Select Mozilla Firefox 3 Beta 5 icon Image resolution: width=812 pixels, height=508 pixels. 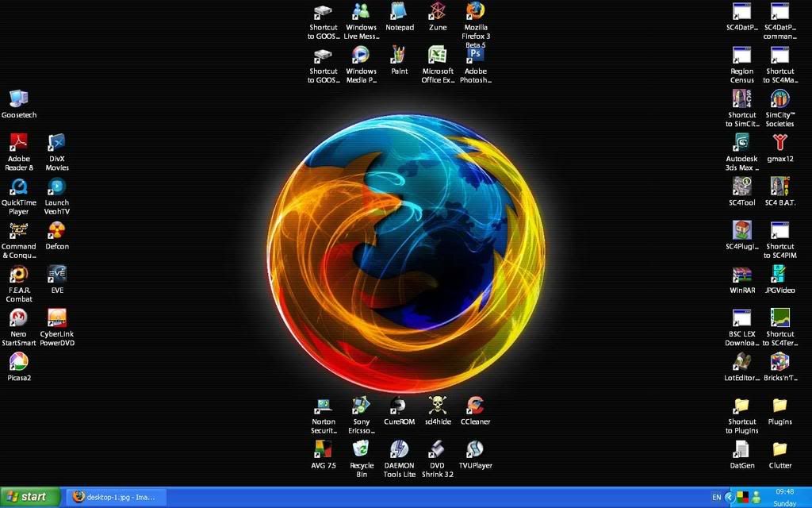pos(476,11)
